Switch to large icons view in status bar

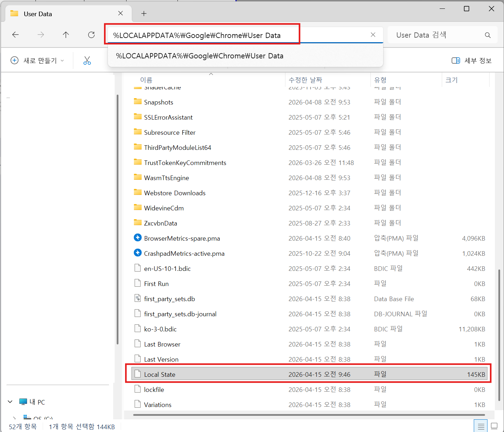(494, 426)
